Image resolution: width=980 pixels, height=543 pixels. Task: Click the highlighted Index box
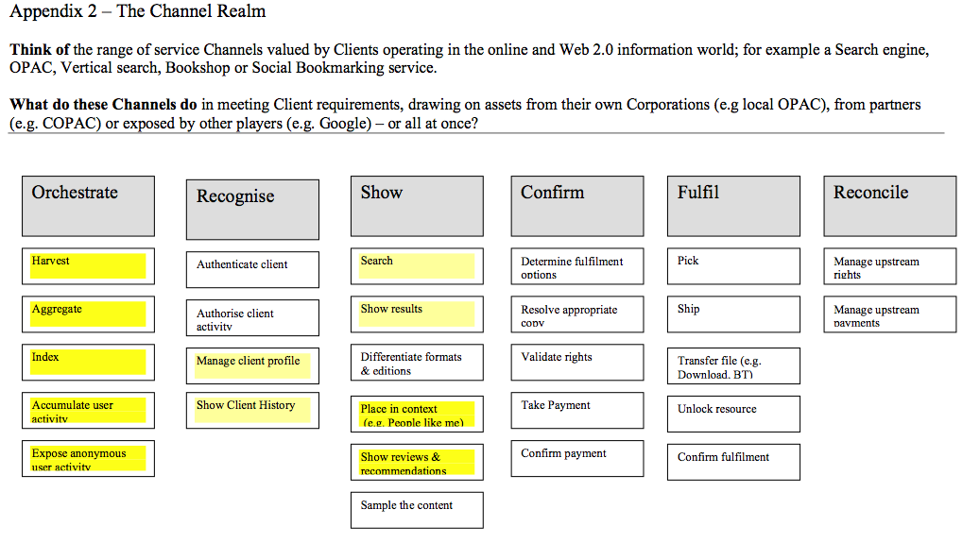click(88, 363)
